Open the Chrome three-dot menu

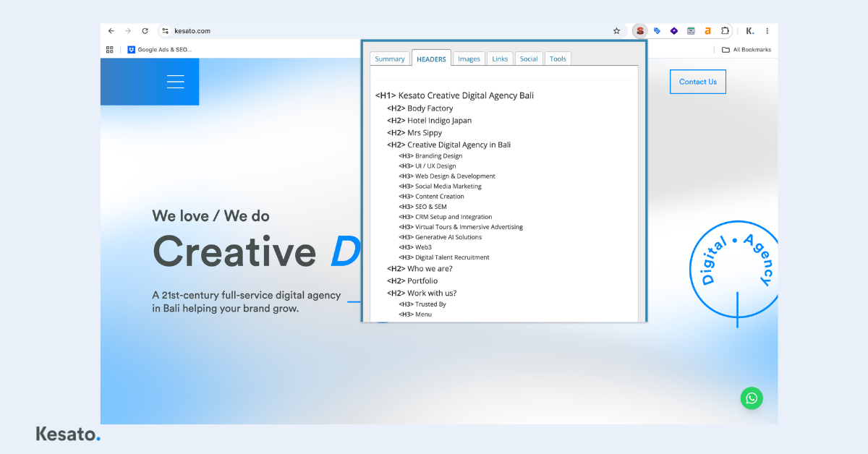click(767, 31)
